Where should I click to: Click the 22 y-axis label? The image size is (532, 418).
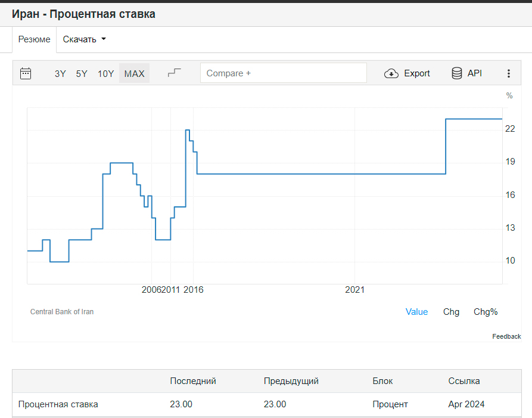click(510, 129)
